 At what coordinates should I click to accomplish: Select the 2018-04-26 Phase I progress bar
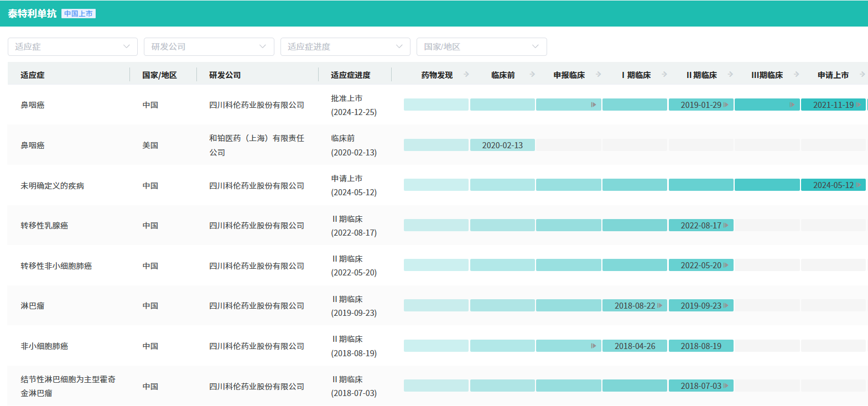pyautogui.click(x=635, y=346)
